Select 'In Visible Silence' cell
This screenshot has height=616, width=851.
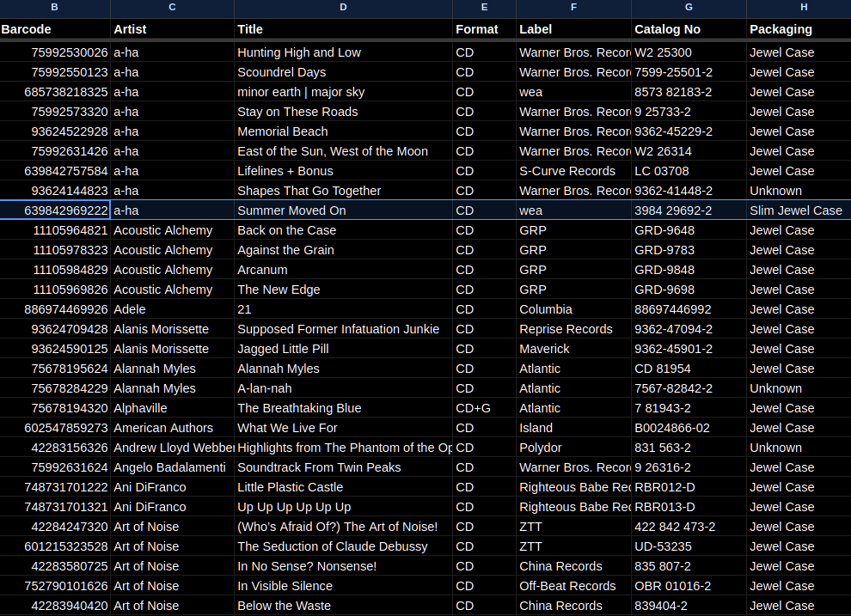[343, 587]
